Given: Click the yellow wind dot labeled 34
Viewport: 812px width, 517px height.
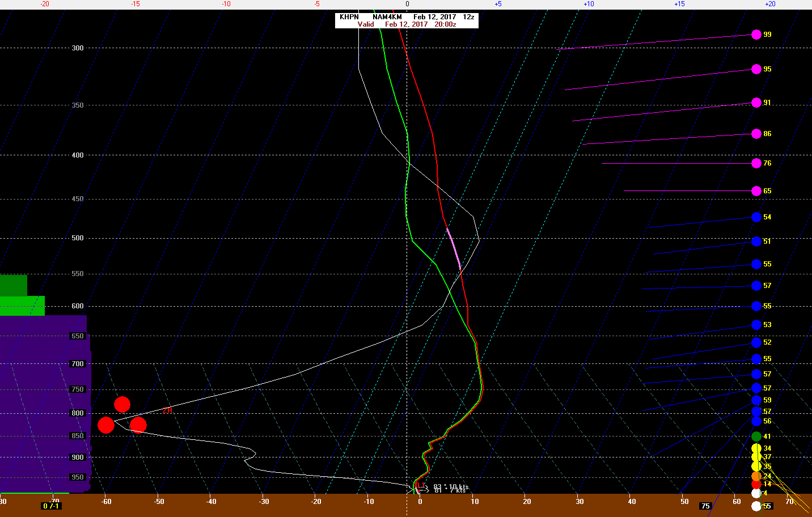Looking at the screenshot, I should tap(756, 448).
